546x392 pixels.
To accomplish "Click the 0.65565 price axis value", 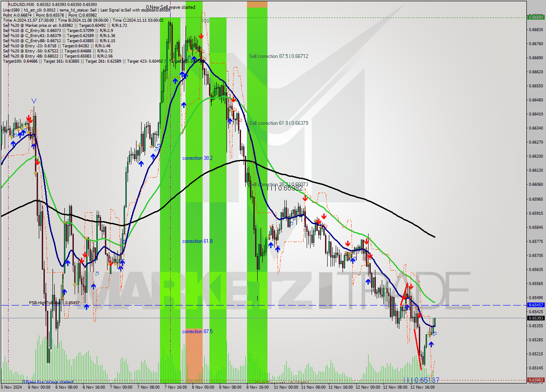I will pyautogui.click(x=536, y=284).
